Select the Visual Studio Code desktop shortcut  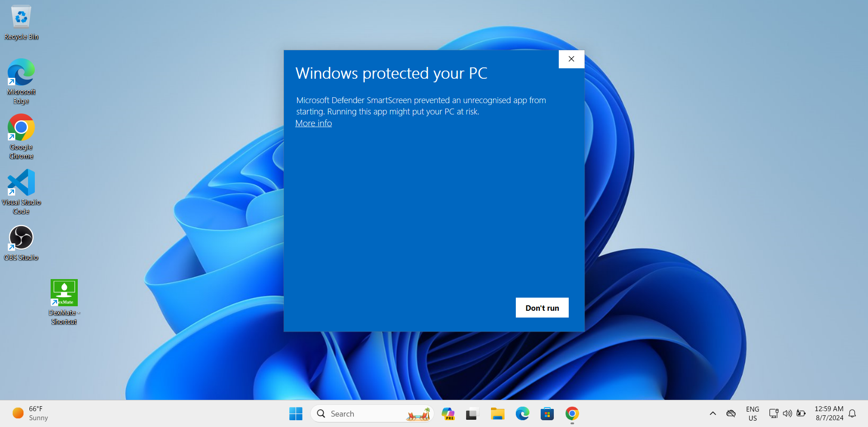[21, 192]
